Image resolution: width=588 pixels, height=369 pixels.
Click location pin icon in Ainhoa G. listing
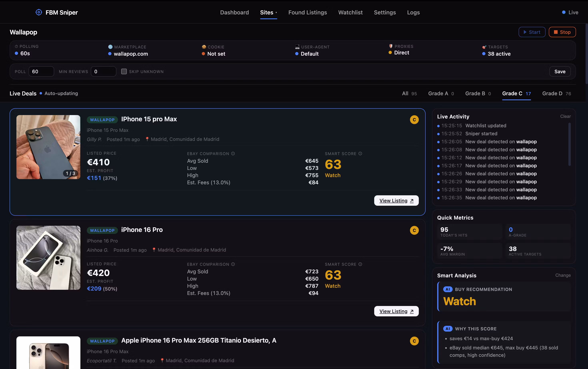click(x=154, y=250)
